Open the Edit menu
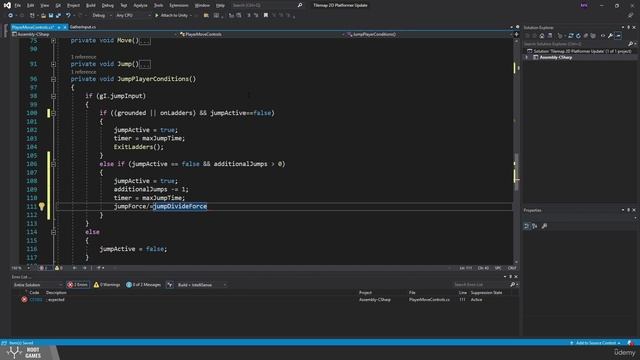640x360 pixels. pyautogui.click(x=31, y=5)
